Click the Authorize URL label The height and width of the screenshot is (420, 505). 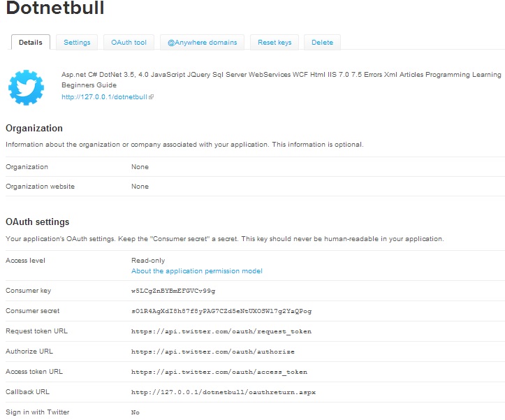coord(29,352)
